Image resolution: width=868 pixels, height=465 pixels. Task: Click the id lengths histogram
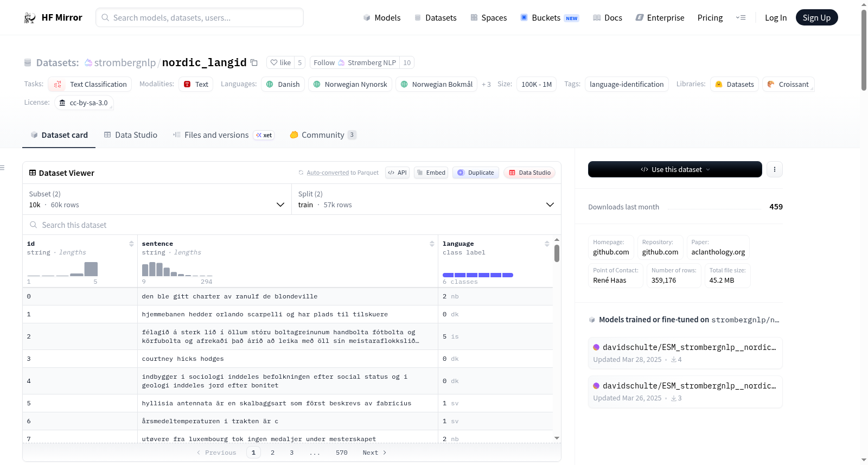point(62,269)
